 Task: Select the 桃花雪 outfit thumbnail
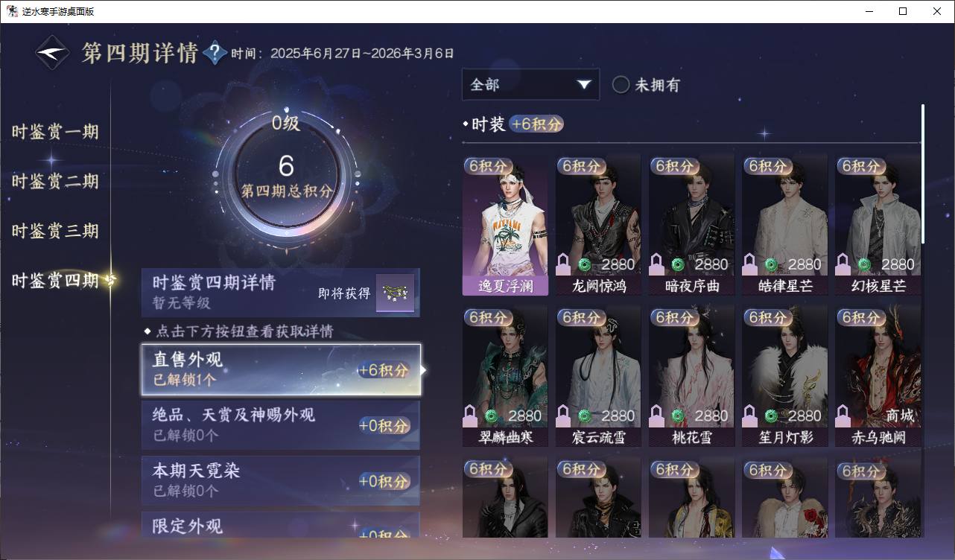(691, 376)
